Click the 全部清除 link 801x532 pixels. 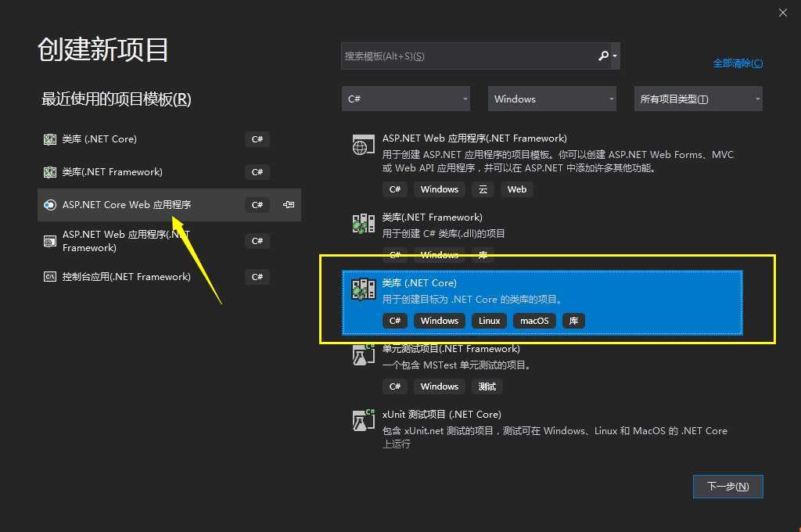(738, 63)
